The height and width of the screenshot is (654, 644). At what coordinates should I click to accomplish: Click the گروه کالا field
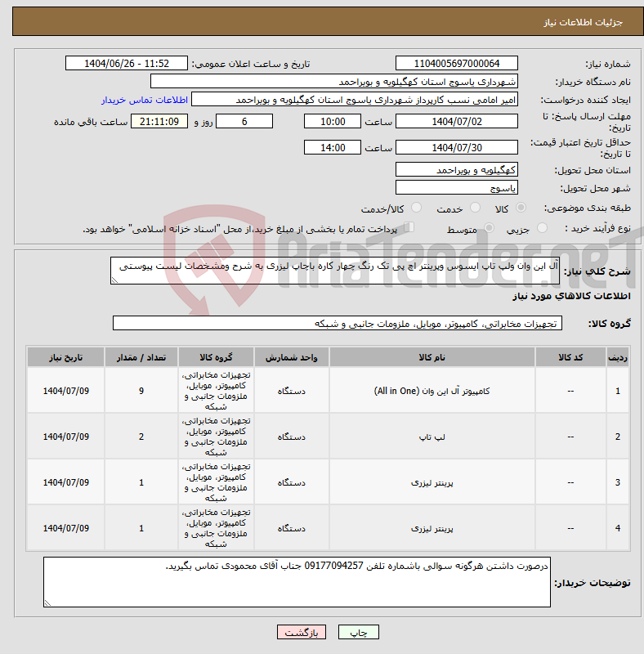pos(338,323)
